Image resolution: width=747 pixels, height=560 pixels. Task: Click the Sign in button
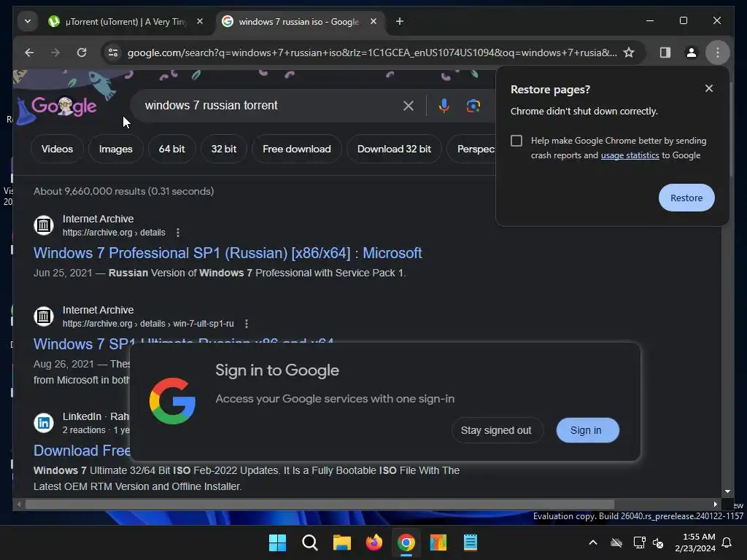coord(586,430)
